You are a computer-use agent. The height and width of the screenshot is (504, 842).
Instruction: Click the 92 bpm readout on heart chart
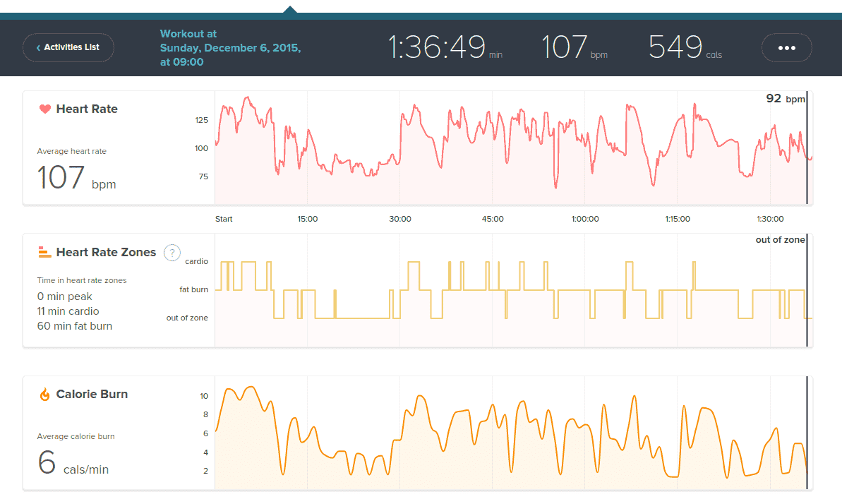pyautogui.click(x=785, y=99)
